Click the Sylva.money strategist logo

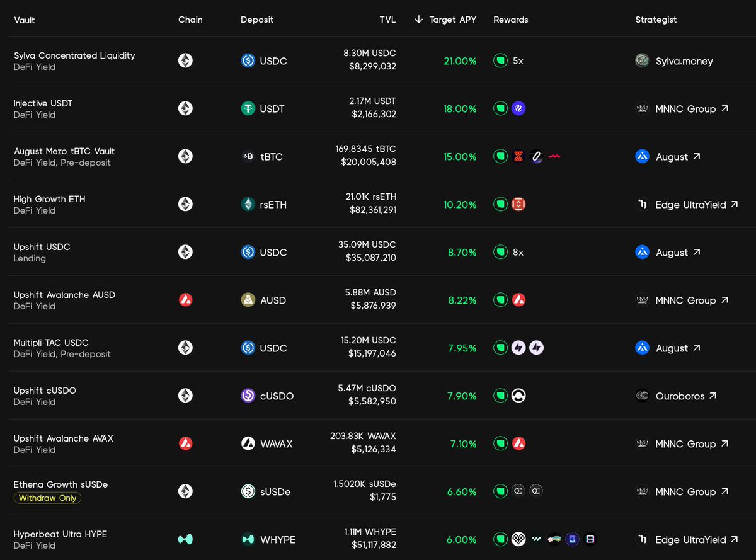[642, 60]
